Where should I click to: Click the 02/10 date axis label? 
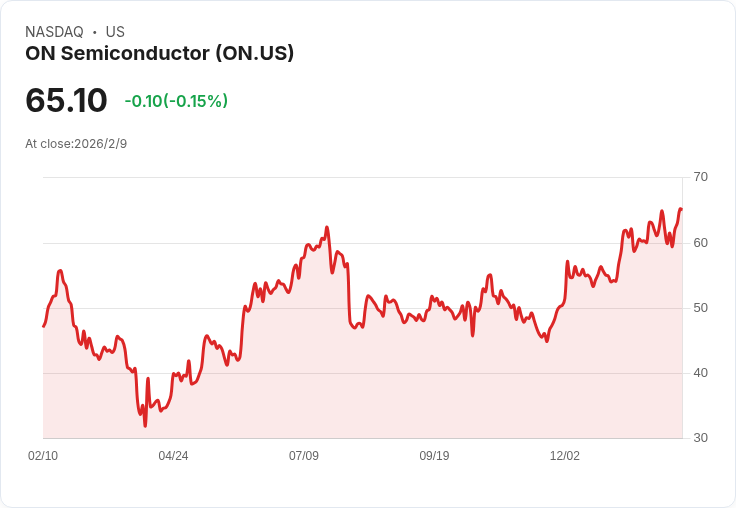point(43,455)
